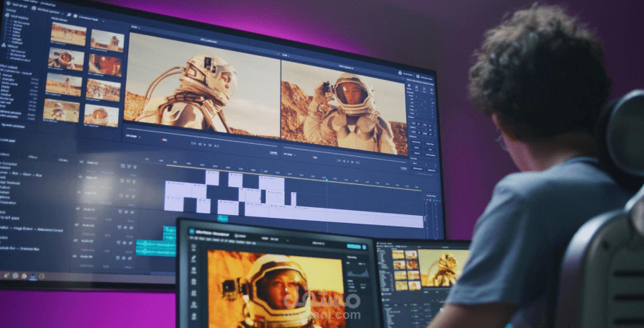Viewport: 644px width, 328px height.
Task: Toggle the eye icon on Audio 03 track
Action: tap(124, 243)
